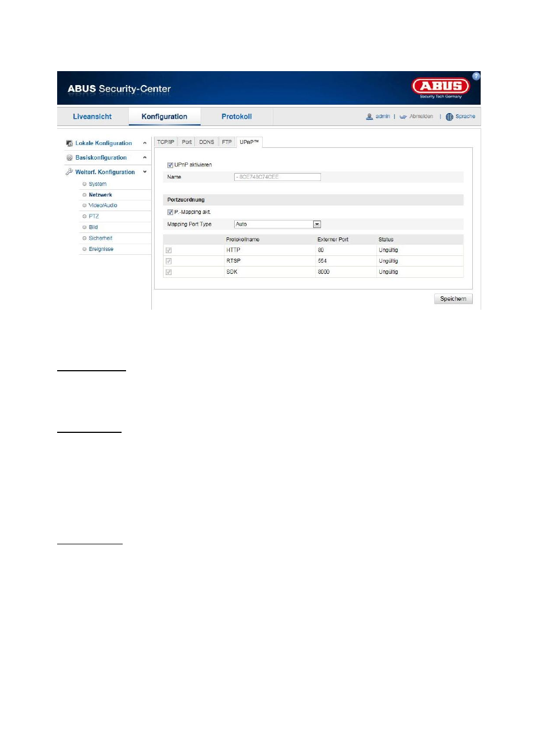Click the Externer Port column header

point(333,240)
